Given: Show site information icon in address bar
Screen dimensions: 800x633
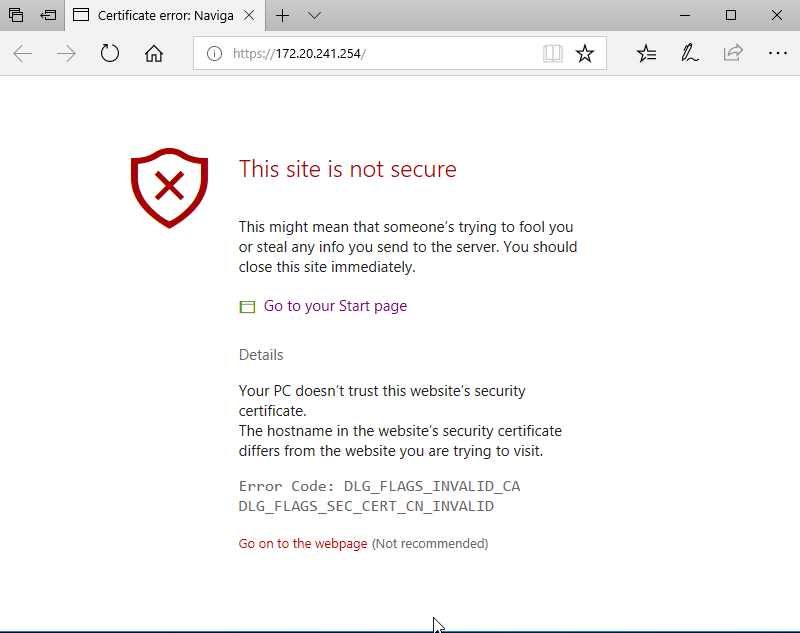Looking at the screenshot, I should tap(214, 53).
